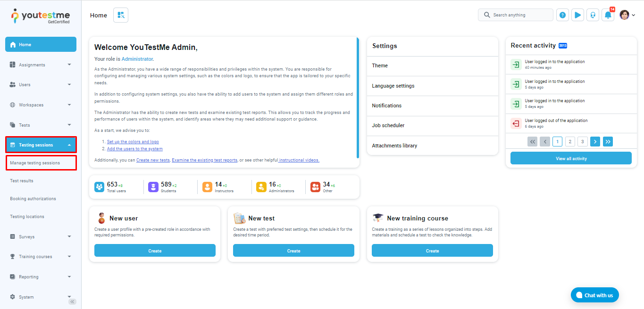The width and height of the screenshot is (644, 309).
Task: Click the Other users stat icon
Action: click(x=315, y=187)
